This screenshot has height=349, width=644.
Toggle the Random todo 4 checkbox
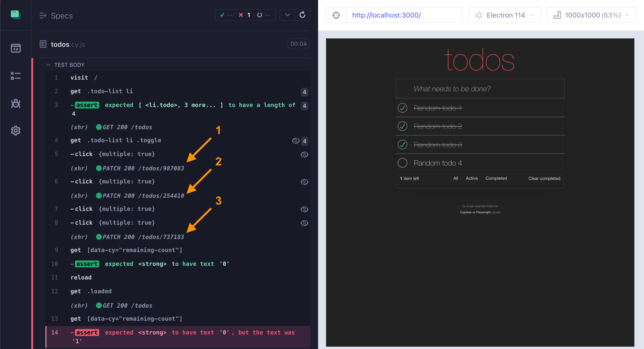pyautogui.click(x=402, y=163)
